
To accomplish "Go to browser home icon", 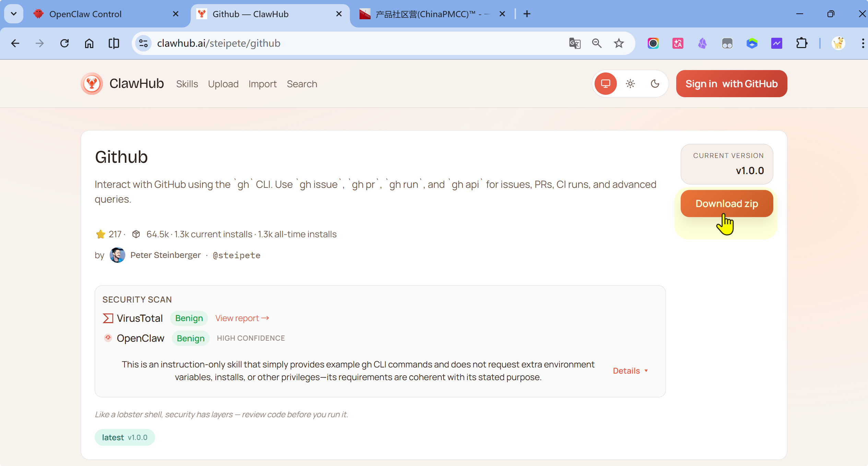I will point(89,43).
